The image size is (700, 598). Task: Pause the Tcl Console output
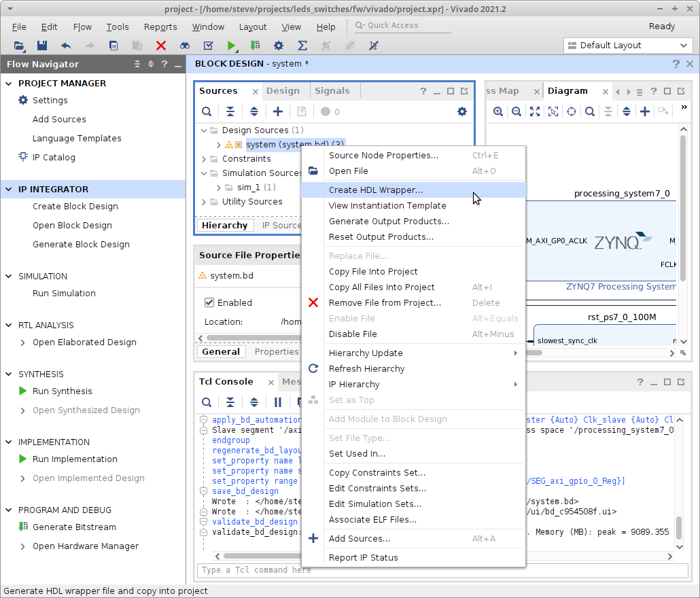pos(278,402)
